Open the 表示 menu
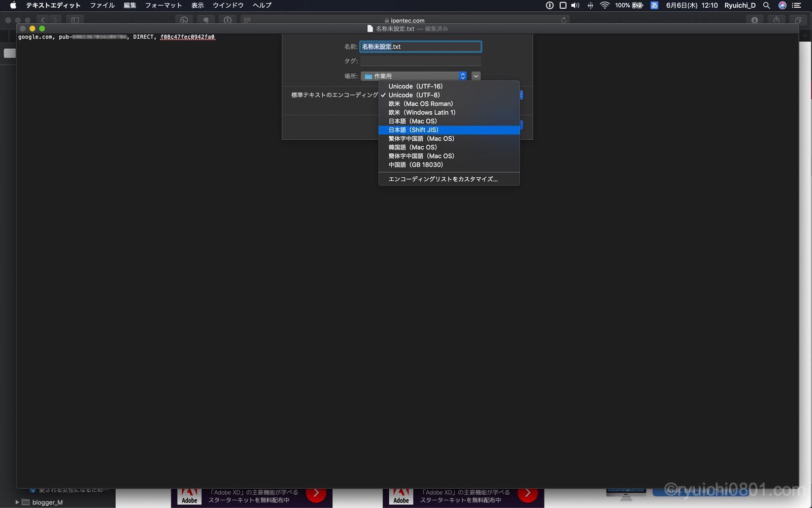Viewport: 812px width, 508px height. pos(197,6)
